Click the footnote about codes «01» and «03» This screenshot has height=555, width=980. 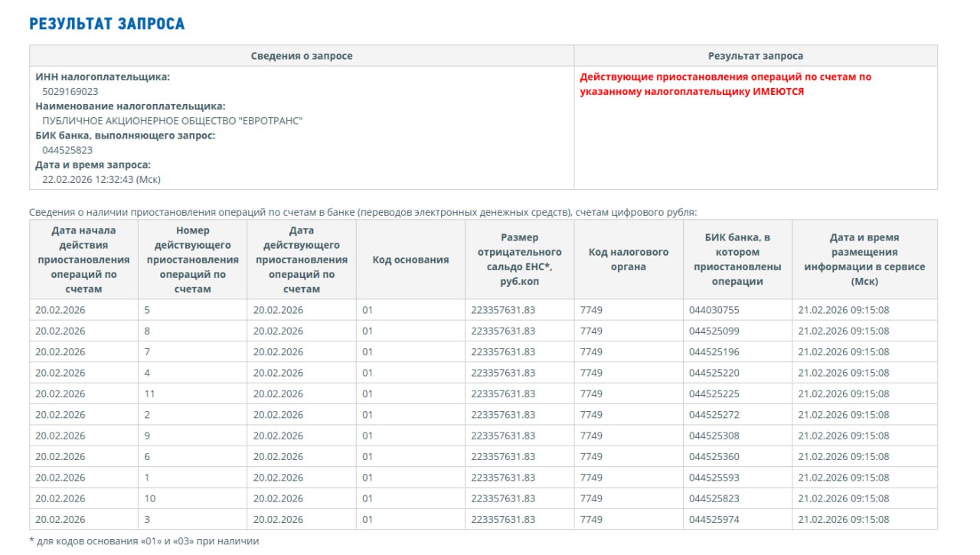(x=144, y=541)
